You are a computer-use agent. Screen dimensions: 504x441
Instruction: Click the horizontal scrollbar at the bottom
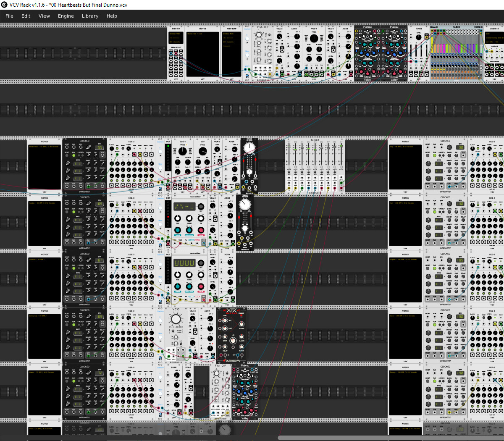click(x=391, y=438)
